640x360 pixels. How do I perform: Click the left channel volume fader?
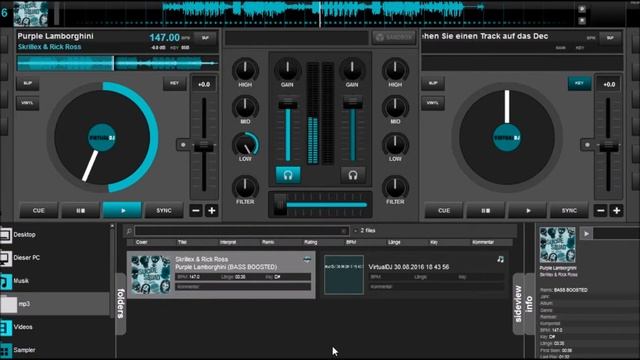click(x=288, y=103)
